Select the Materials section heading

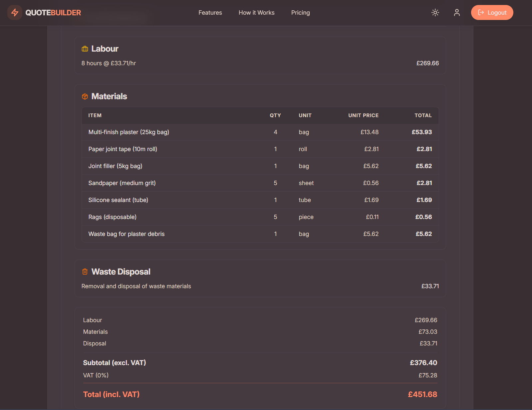(109, 97)
